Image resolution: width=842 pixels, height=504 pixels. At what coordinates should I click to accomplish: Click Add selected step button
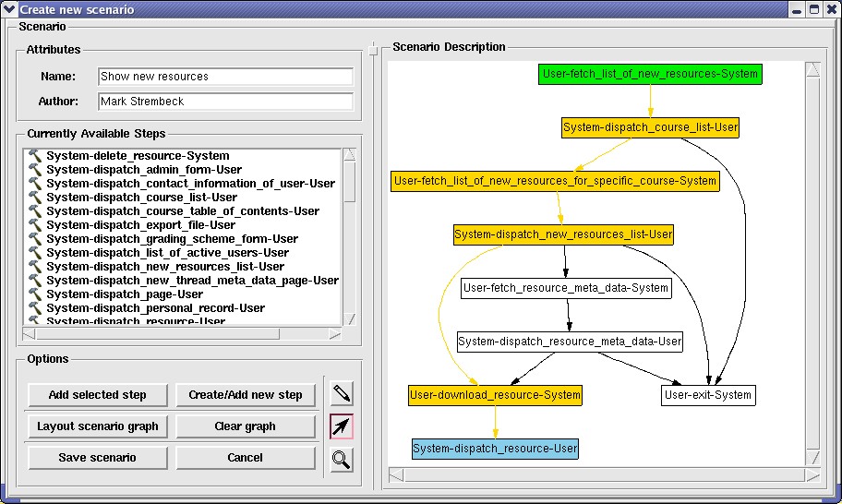click(x=97, y=395)
